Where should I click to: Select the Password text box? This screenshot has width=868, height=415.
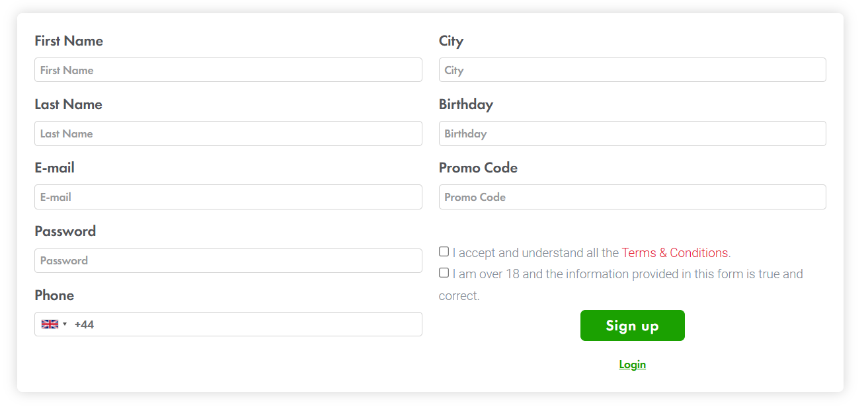pyautogui.click(x=228, y=260)
